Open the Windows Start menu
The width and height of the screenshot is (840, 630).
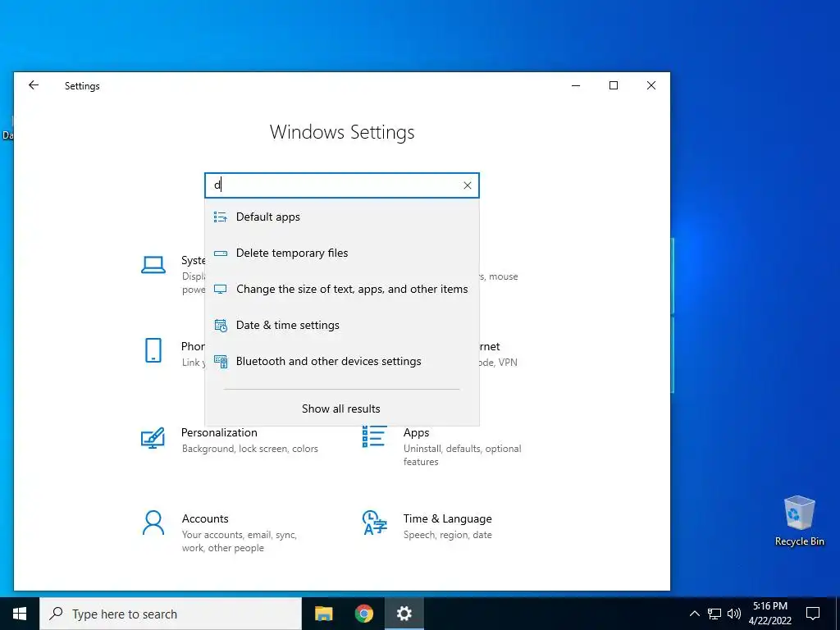(x=20, y=614)
